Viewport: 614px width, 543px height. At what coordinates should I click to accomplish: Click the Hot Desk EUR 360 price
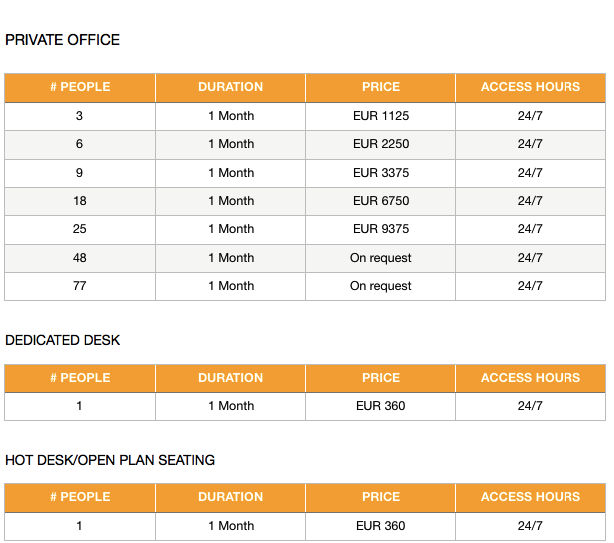coord(381,526)
